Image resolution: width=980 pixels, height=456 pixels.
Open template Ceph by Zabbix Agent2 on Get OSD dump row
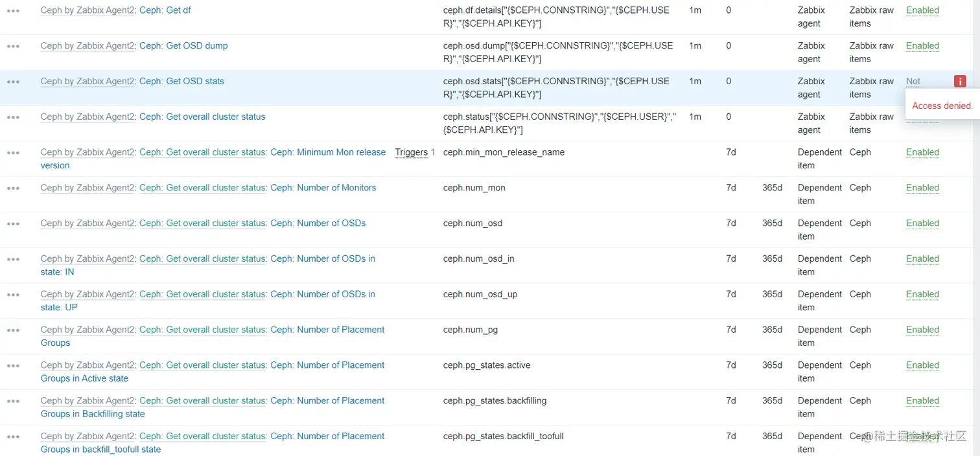pyautogui.click(x=87, y=46)
